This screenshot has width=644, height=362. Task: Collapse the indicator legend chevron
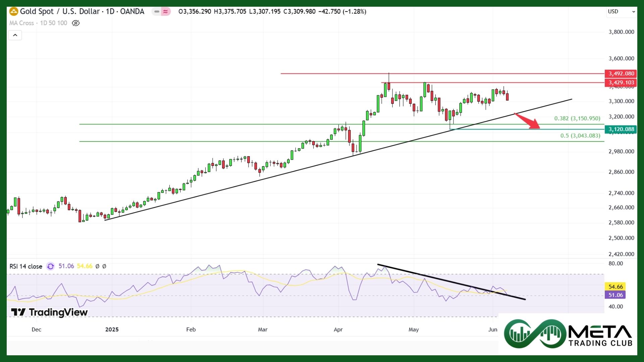(x=15, y=35)
